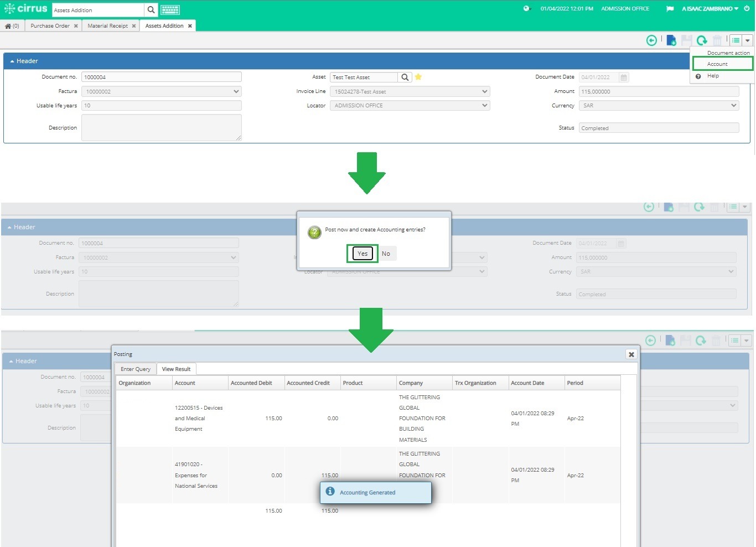Select Account in the dropdown menu
Image resolution: width=756 pixels, height=547 pixels.
coord(722,64)
